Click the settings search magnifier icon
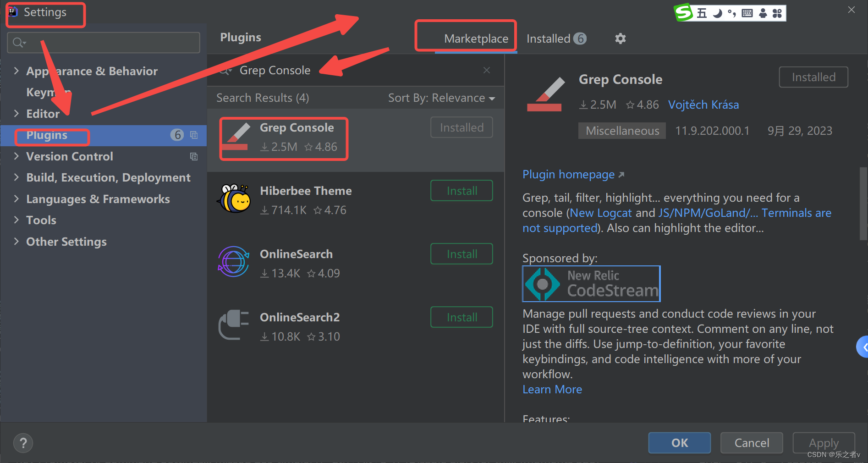 tap(19, 43)
